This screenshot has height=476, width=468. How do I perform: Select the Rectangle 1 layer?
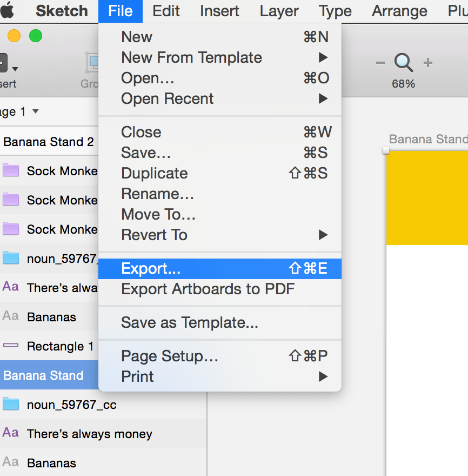[x=49, y=346]
